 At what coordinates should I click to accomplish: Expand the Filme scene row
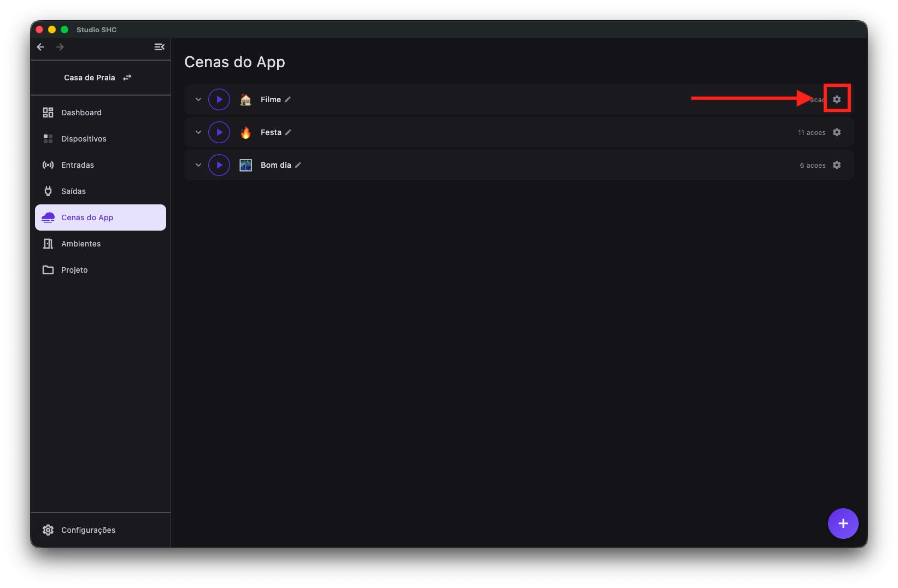tap(198, 99)
